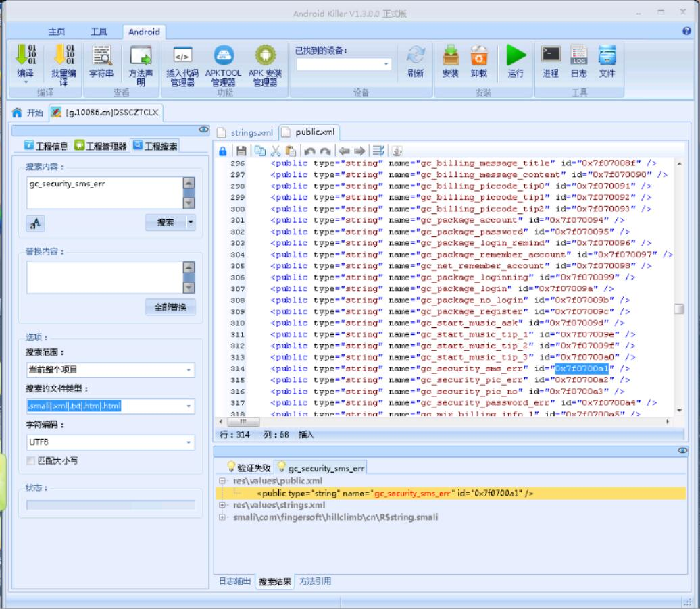
Task: Switch to the 工程管理器 tab
Action: pos(101,146)
